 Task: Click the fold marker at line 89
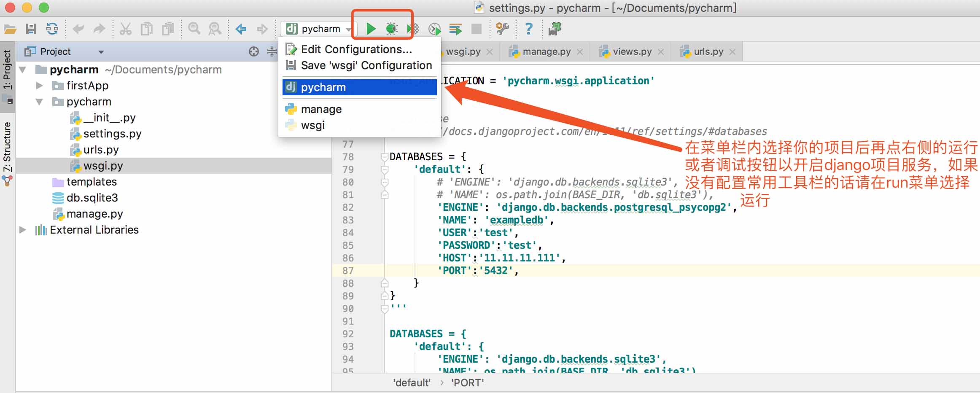click(x=384, y=296)
